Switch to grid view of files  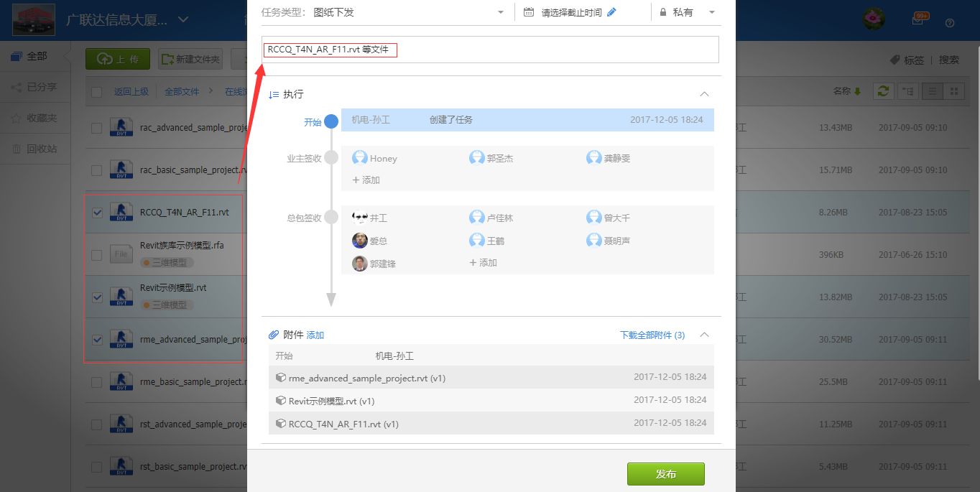pyautogui.click(x=954, y=91)
